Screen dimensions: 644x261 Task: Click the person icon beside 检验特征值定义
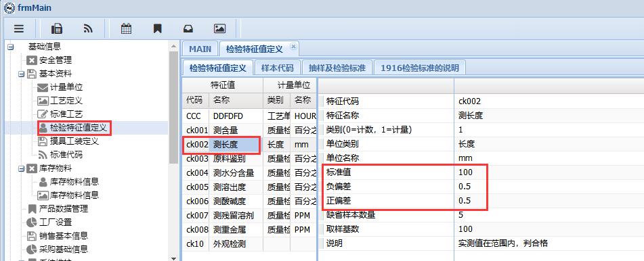coord(43,128)
